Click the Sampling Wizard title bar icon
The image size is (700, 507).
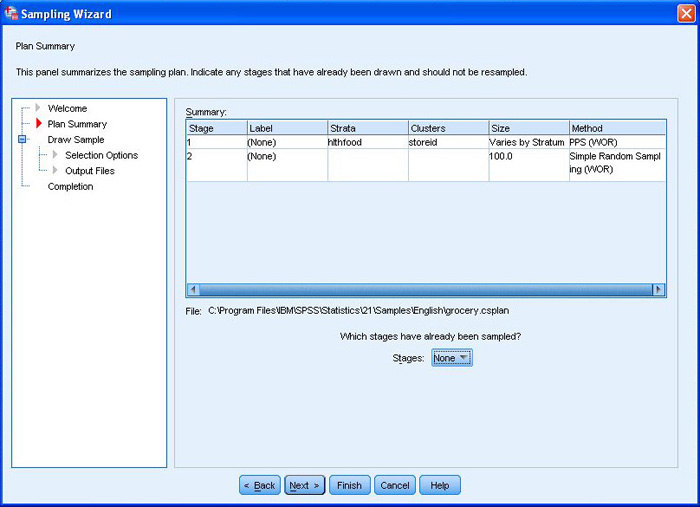pyautogui.click(x=12, y=14)
